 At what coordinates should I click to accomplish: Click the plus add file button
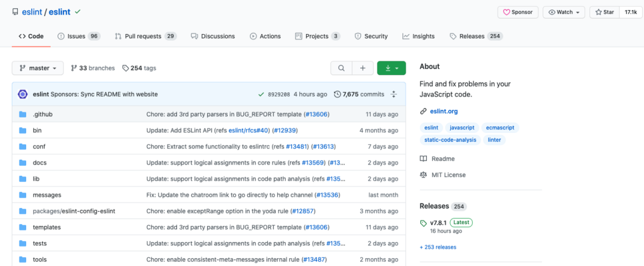[363, 69]
